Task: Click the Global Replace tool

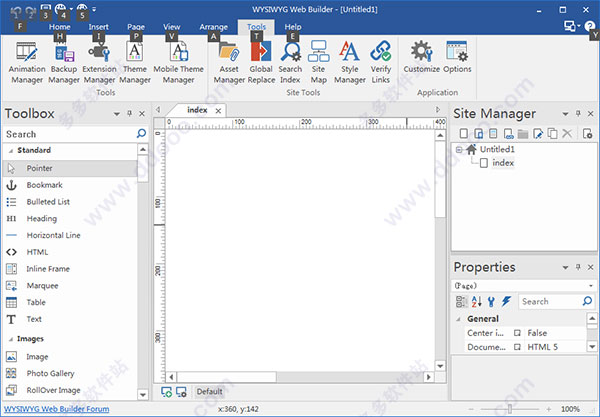Action: click(261, 63)
